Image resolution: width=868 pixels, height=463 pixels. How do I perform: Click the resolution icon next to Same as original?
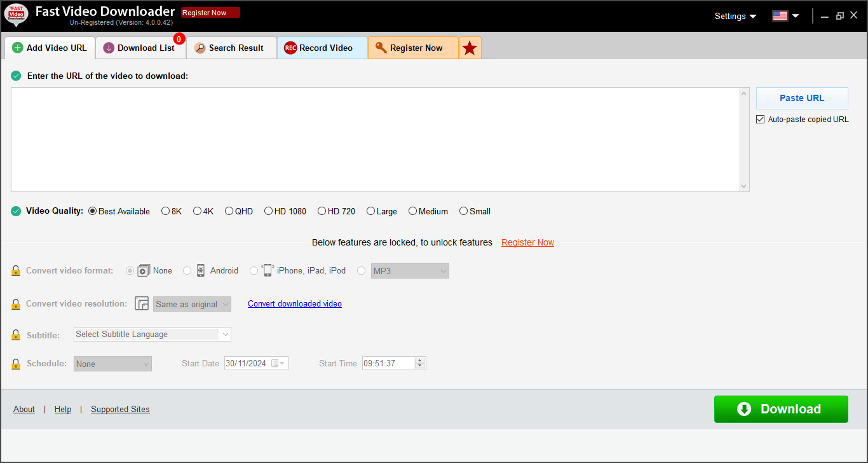(x=142, y=303)
